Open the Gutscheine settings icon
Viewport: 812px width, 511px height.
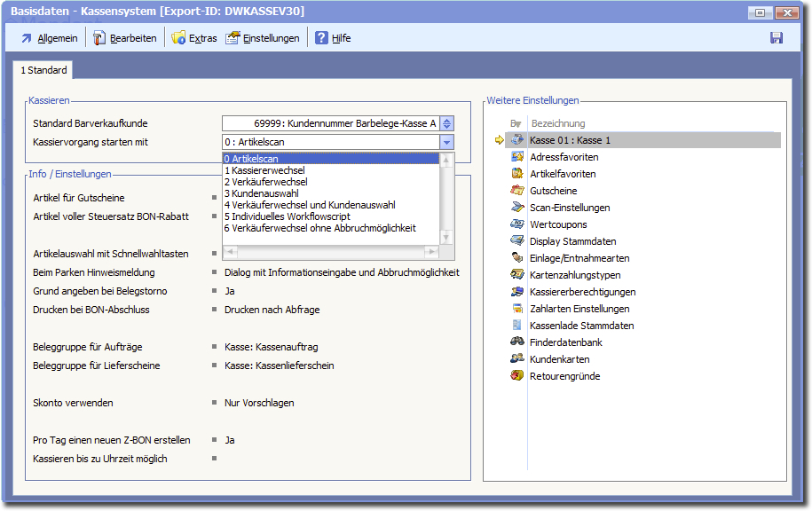point(517,191)
